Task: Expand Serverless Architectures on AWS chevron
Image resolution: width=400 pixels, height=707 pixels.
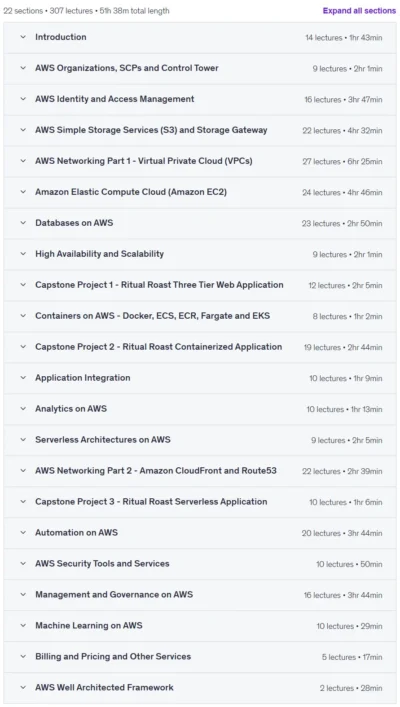Action: 23,440
